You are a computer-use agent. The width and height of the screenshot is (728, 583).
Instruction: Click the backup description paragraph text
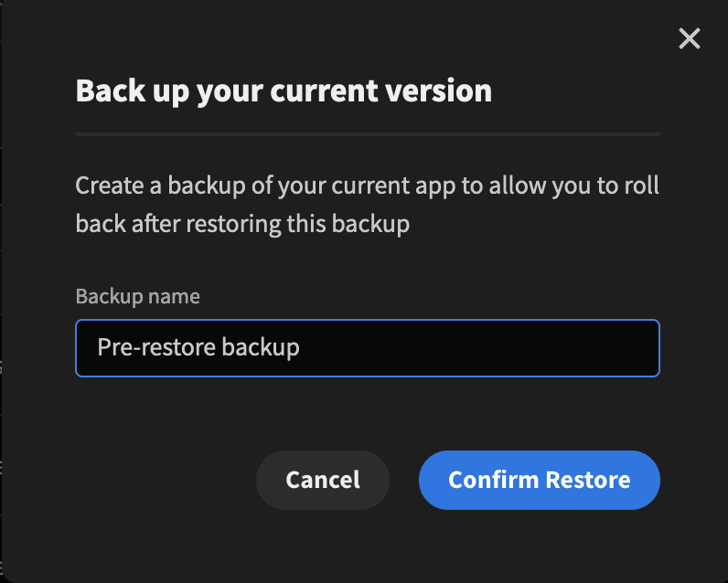click(368, 205)
